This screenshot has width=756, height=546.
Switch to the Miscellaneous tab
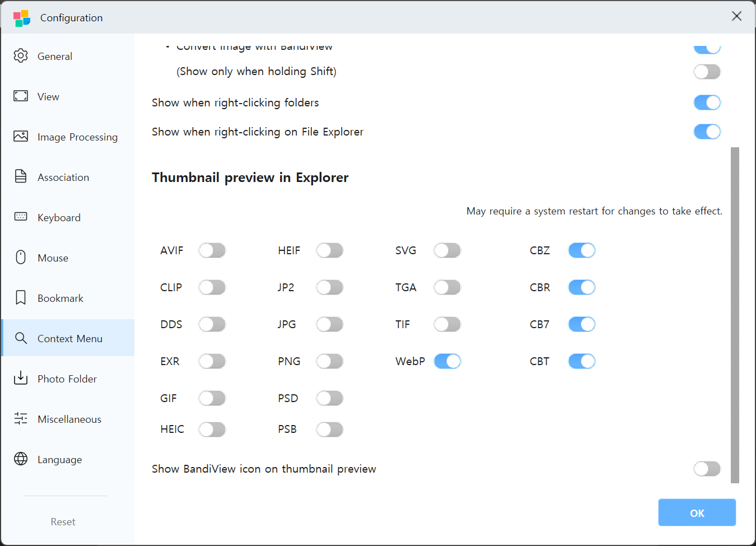pyautogui.click(x=69, y=419)
